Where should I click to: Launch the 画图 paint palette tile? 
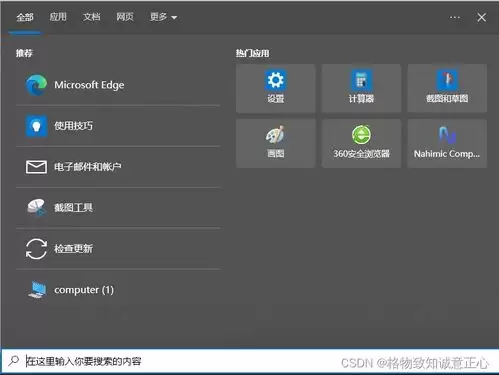pyautogui.click(x=276, y=143)
